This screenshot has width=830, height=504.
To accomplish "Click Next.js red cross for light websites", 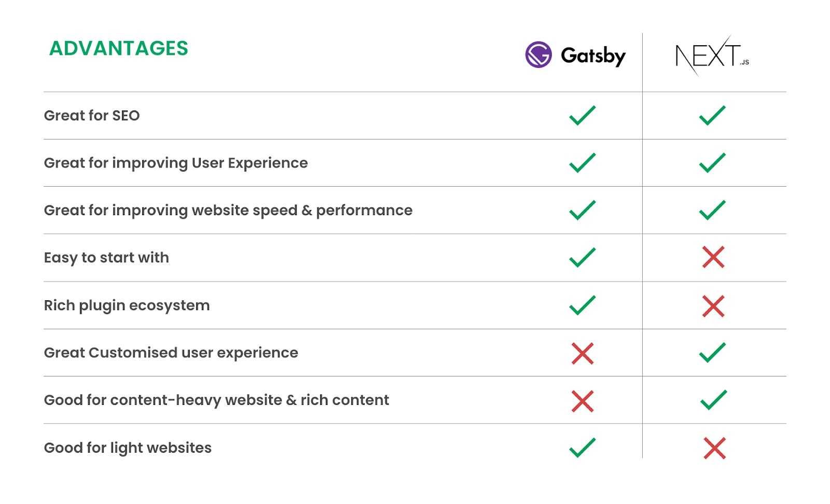I will [x=714, y=449].
